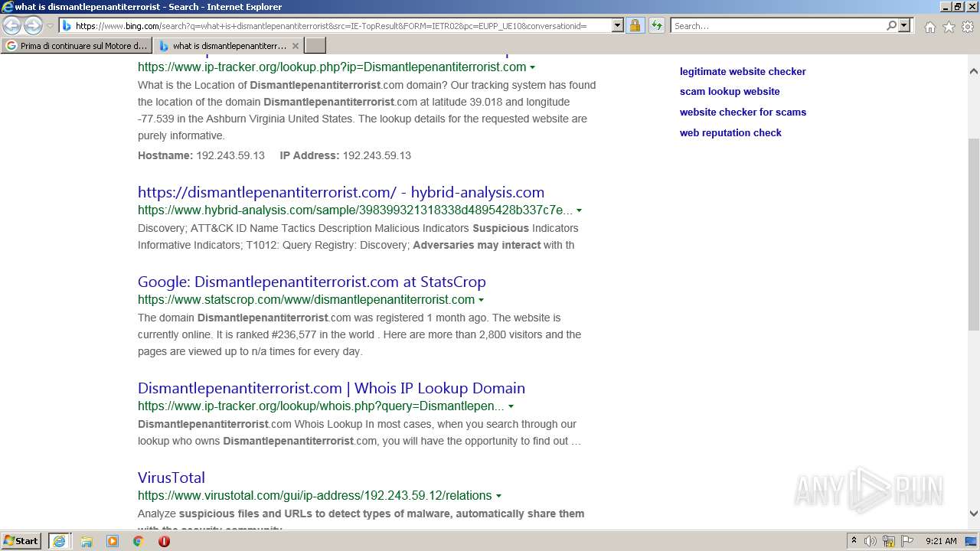
Task: Click the ip-tracker whois.php green URL
Action: pyautogui.click(x=321, y=406)
